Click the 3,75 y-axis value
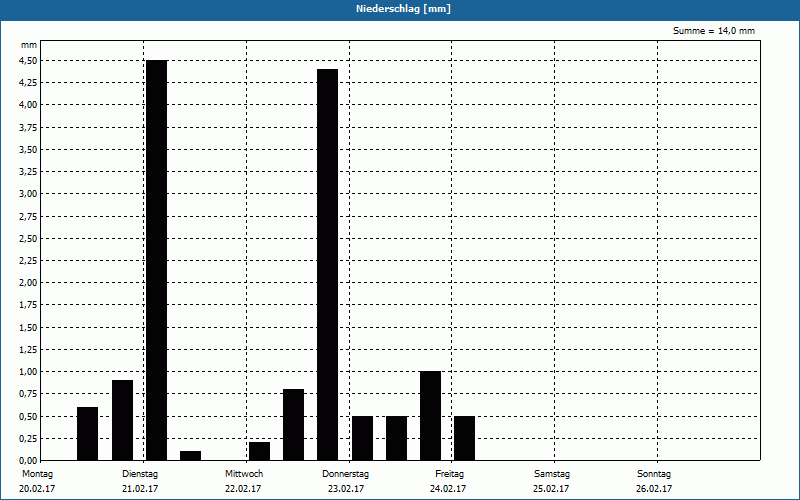The image size is (800, 500). [28, 127]
